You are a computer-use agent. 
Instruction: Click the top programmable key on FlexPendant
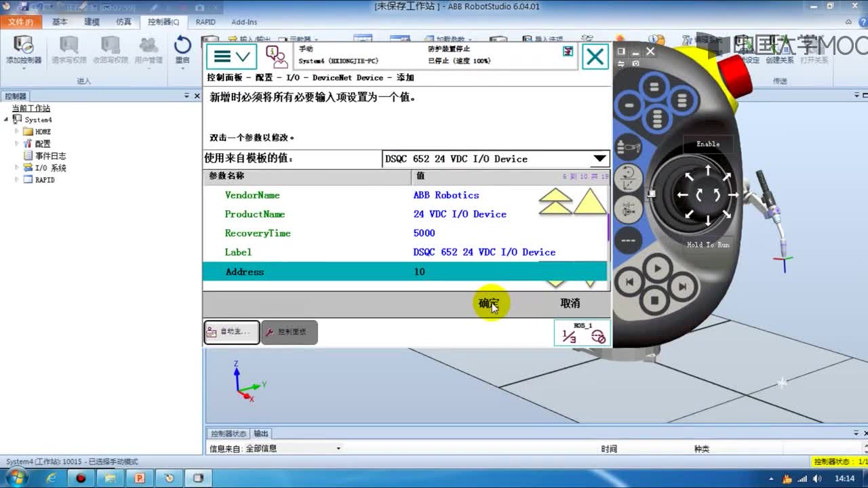pos(654,87)
